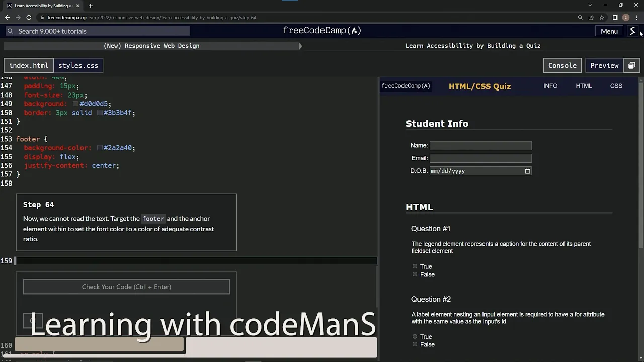644x362 pixels.
Task: Click the user avatar button beside Menu
Action: click(x=632, y=31)
